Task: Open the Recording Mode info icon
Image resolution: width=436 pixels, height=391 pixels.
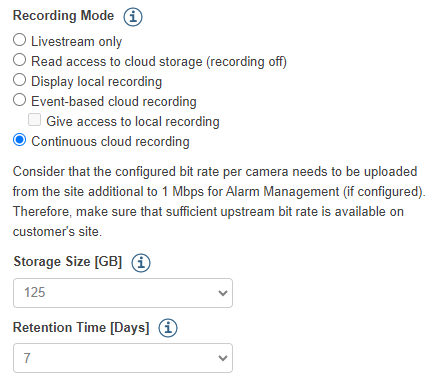Action: (x=133, y=16)
